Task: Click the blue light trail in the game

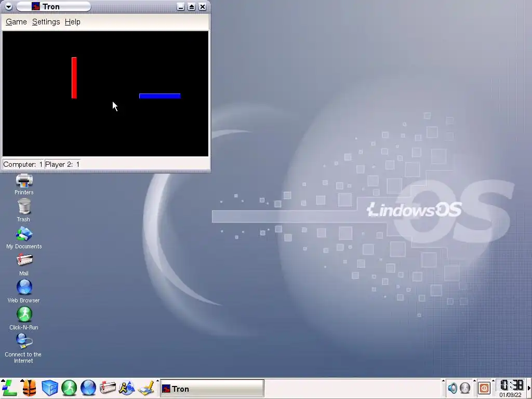Action: point(160,96)
